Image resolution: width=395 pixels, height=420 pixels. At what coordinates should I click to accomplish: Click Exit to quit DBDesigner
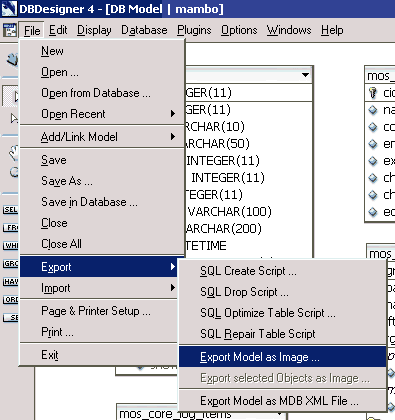click(x=99, y=355)
